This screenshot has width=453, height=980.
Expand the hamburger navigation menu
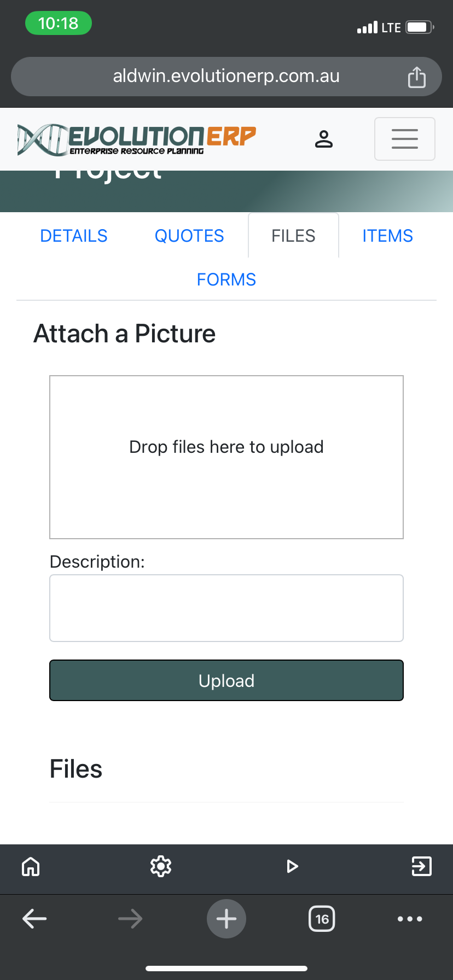coord(404,139)
